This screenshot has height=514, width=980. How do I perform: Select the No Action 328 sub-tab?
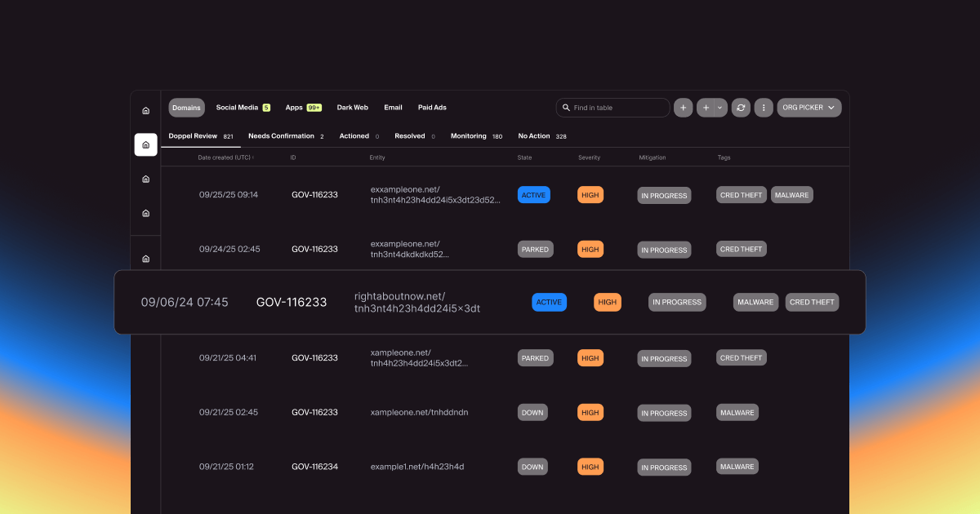[542, 136]
